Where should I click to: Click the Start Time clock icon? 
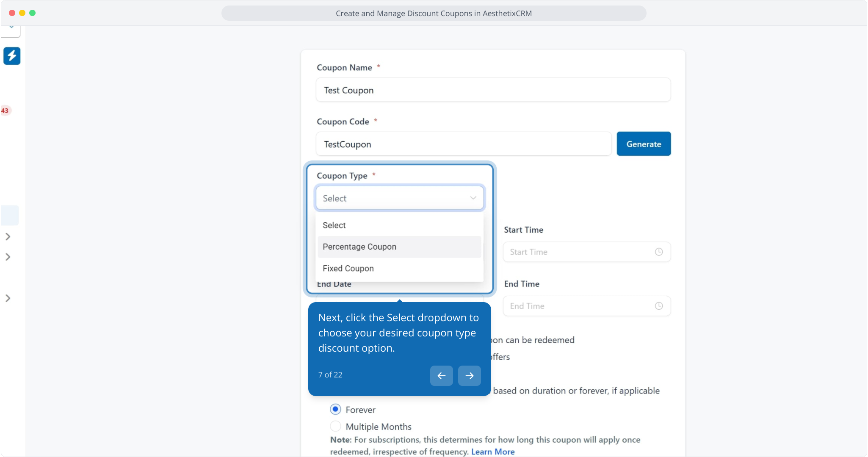658,252
